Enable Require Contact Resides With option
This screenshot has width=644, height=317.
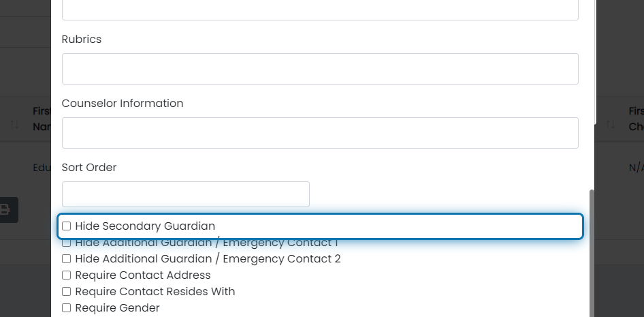click(66, 292)
